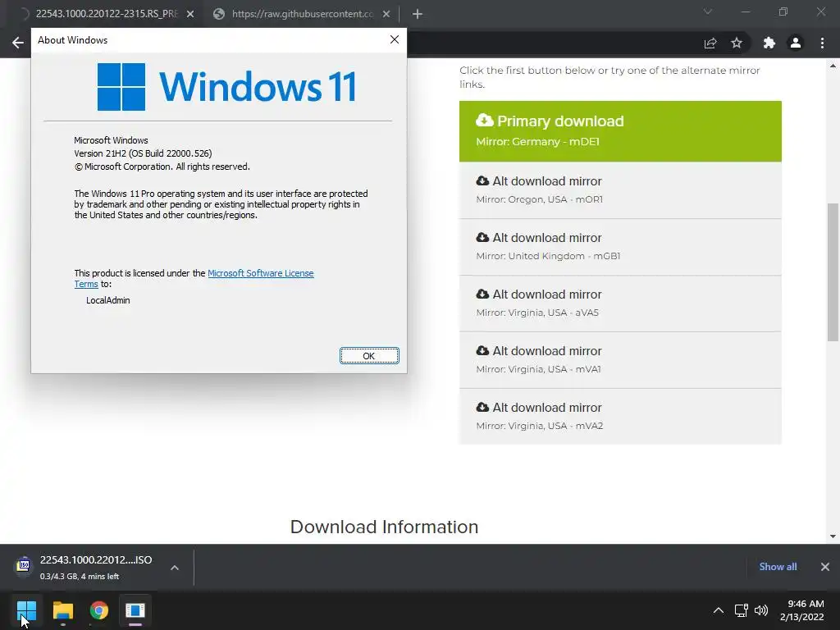Open the Chrome tab search dropdown chevron
The width and height of the screenshot is (840, 630).
[x=708, y=11]
